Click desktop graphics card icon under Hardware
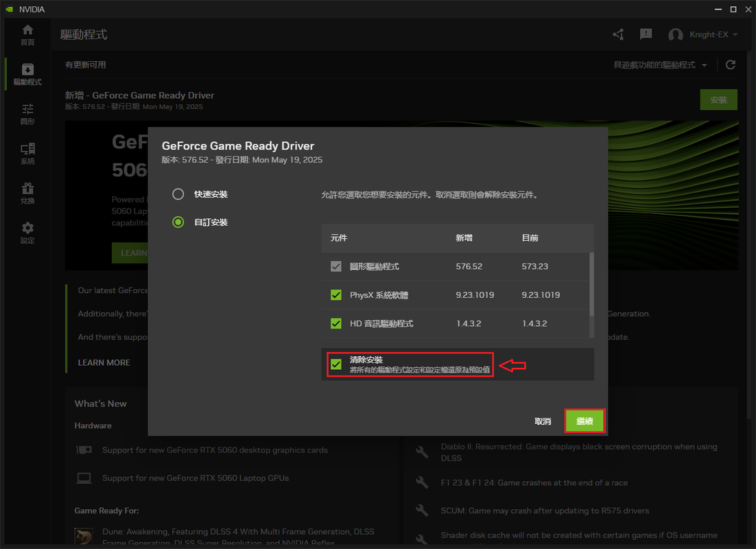 click(84, 449)
